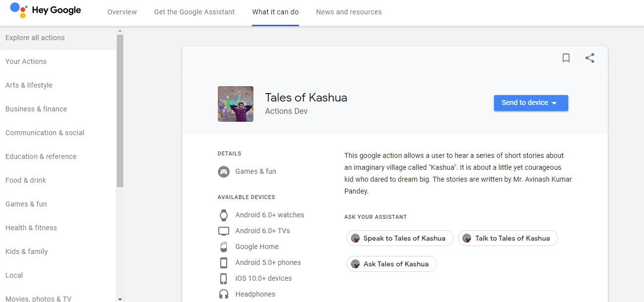Click the Talk to Tales of Kashua chip
This screenshot has height=302, width=644.
(508, 238)
